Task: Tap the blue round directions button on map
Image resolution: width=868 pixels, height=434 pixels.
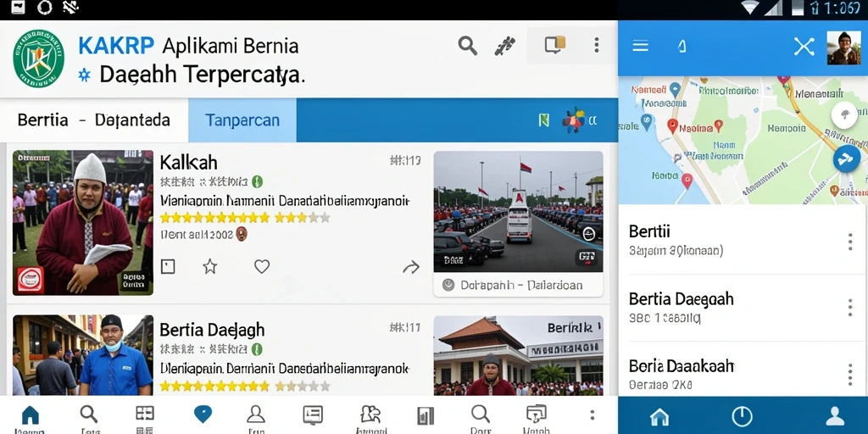Action: coord(847,159)
